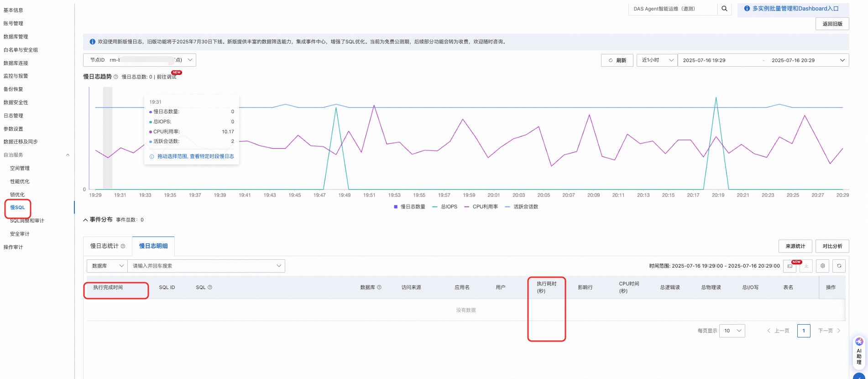Click help icon next to 数据库 column
Screen dimensions: 868x379
point(379,287)
